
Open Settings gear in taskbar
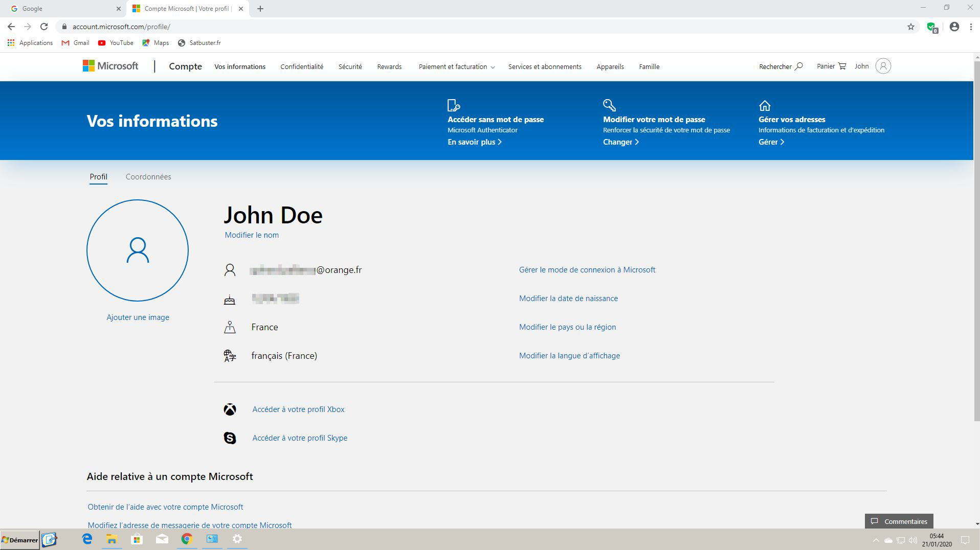(x=237, y=539)
